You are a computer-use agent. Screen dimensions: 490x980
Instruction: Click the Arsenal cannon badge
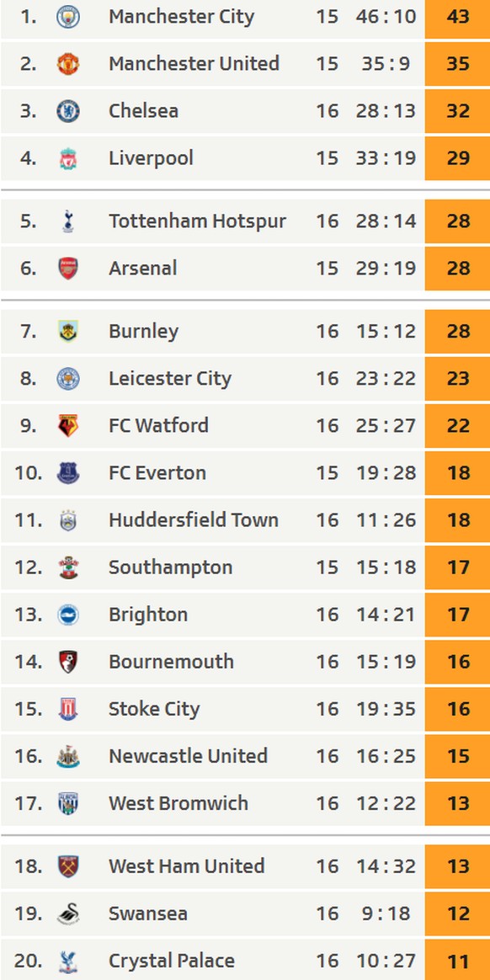click(68, 268)
